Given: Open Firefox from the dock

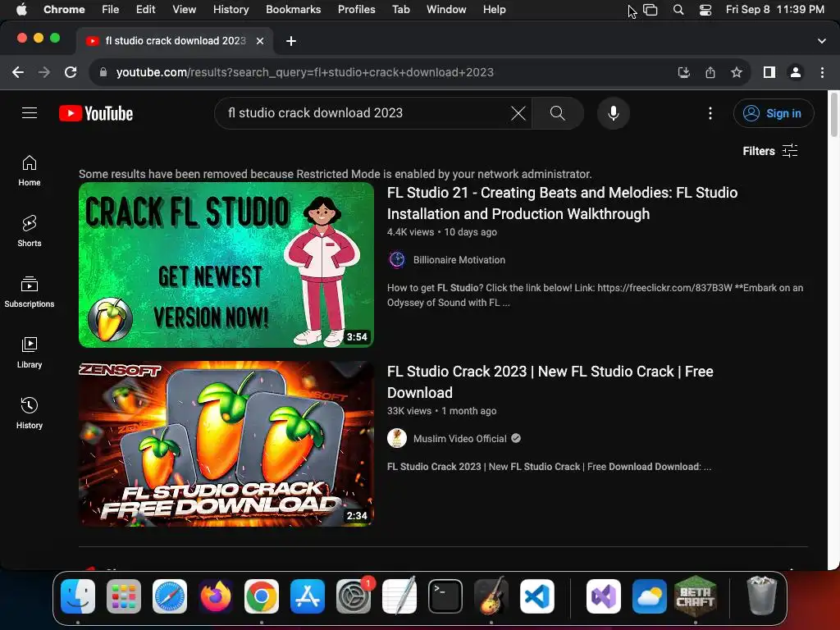Looking at the screenshot, I should (216, 596).
